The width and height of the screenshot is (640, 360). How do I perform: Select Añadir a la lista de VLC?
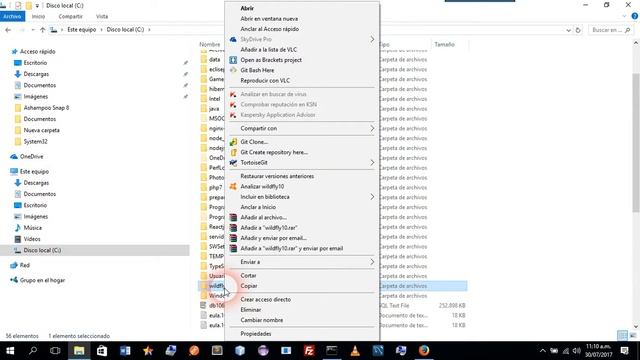[x=269, y=50]
